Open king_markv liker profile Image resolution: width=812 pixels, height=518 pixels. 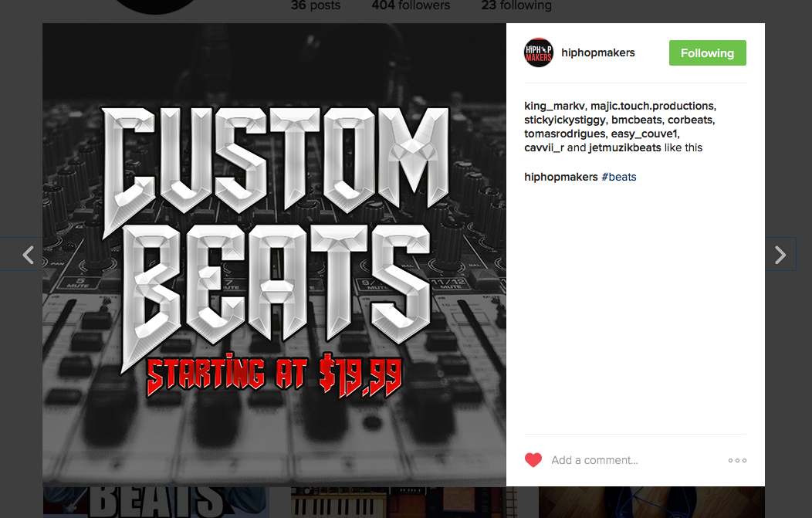pos(554,107)
